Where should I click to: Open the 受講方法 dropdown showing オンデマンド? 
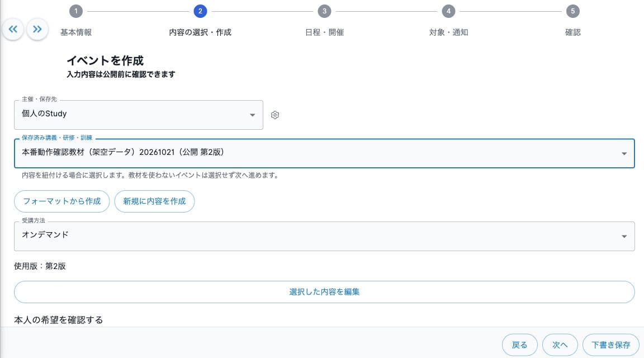click(x=324, y=237)
